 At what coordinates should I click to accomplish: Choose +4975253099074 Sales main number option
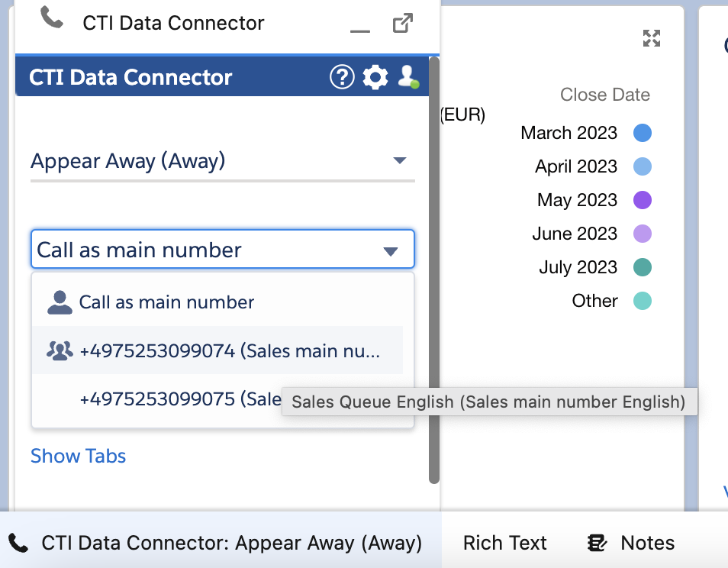(217, 350)
